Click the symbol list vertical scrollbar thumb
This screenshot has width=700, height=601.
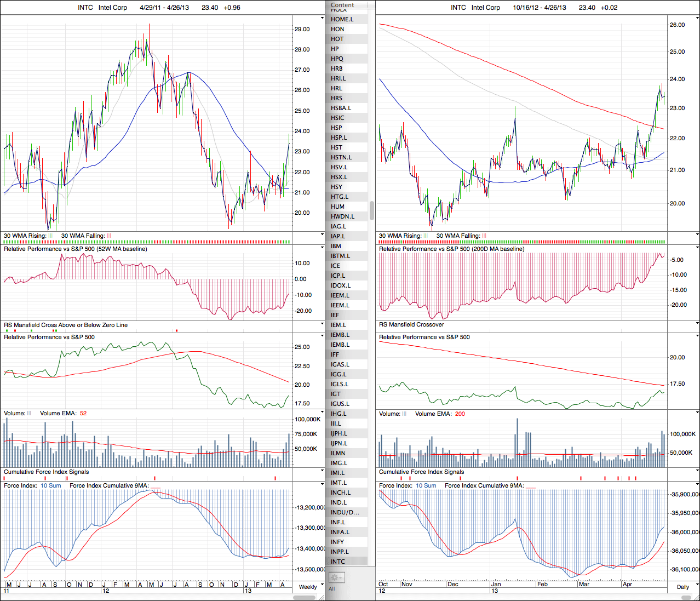click(372, 210)
